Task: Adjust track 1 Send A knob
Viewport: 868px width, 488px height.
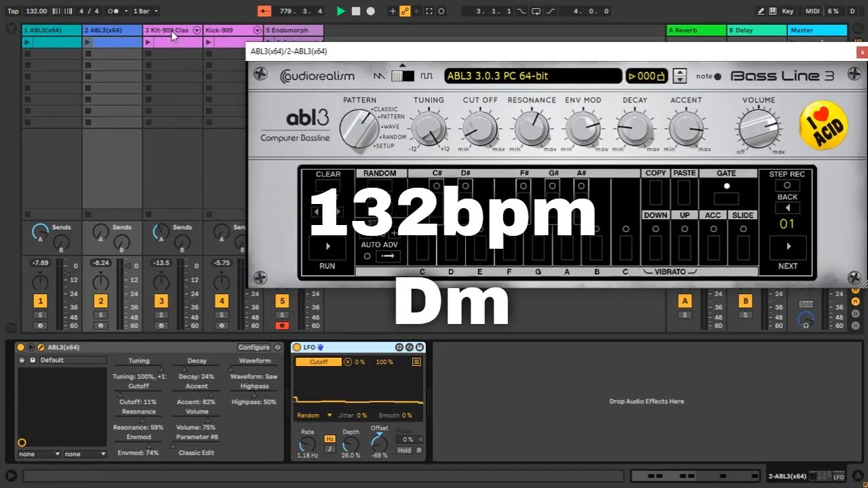Action: click(40, 232)
